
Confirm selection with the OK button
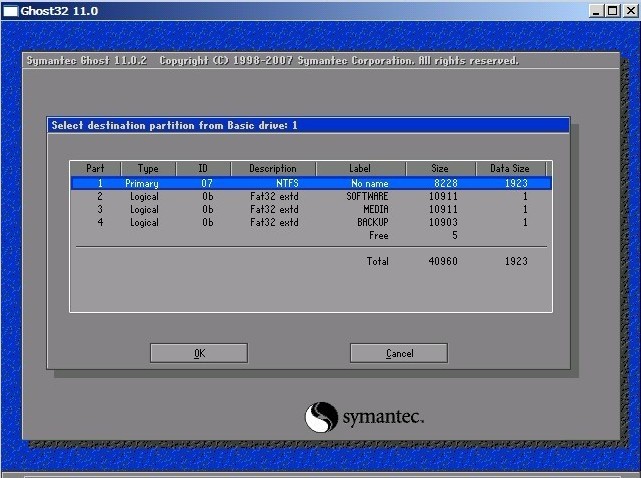(199, 353)
